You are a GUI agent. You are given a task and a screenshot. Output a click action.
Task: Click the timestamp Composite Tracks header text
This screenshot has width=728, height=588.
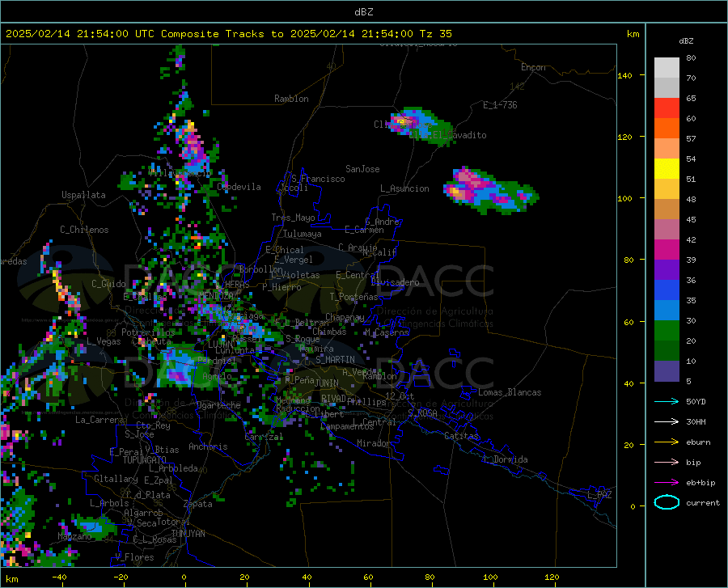pos(229,34)
